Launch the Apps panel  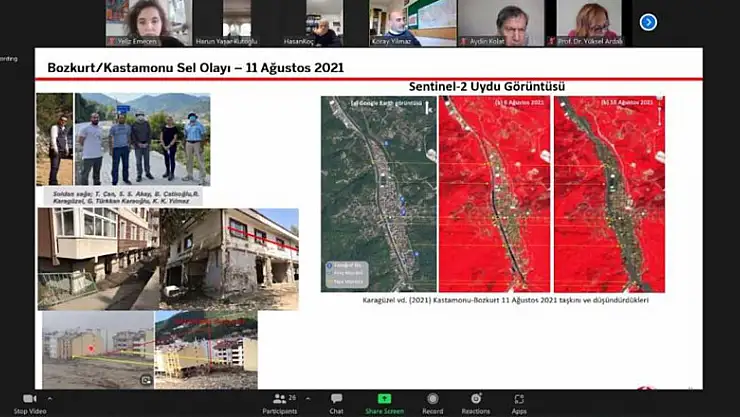coord(519,402)
